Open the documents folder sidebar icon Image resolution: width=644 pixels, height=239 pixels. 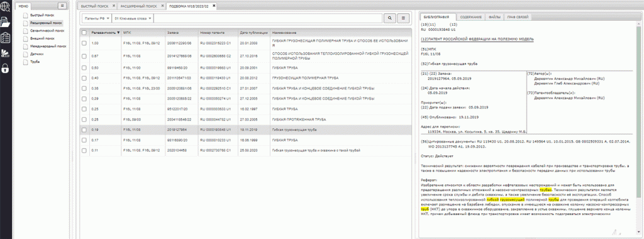click(x=5, y=21)
